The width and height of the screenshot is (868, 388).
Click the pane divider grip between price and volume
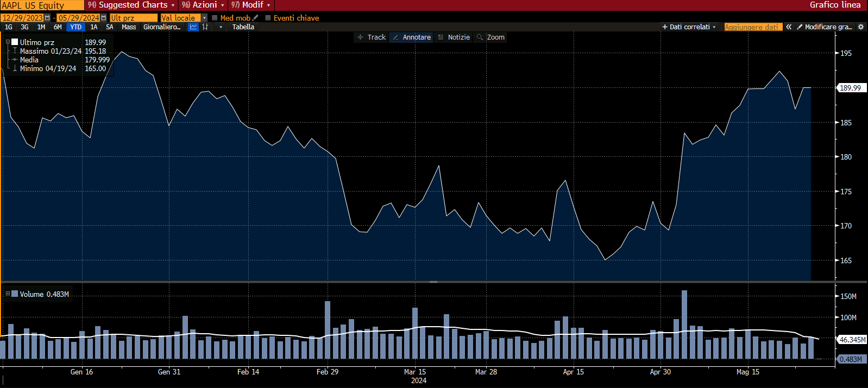pyautogui.click(x=433, y=282)
